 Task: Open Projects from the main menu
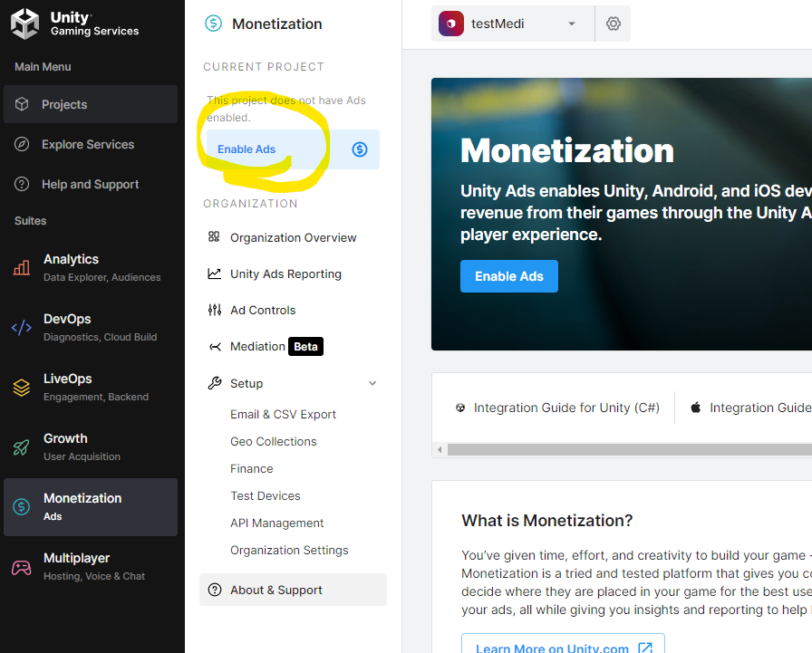(x=91, y=104)
